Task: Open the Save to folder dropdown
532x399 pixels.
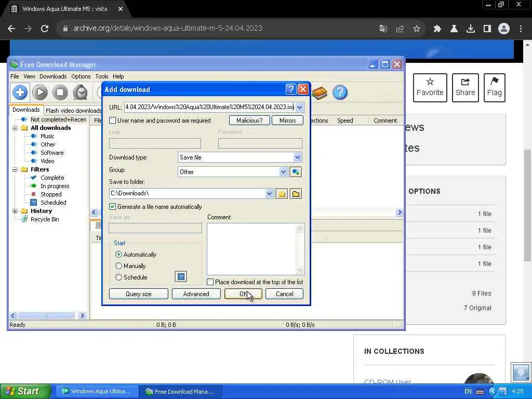Action: click(269, 194)
